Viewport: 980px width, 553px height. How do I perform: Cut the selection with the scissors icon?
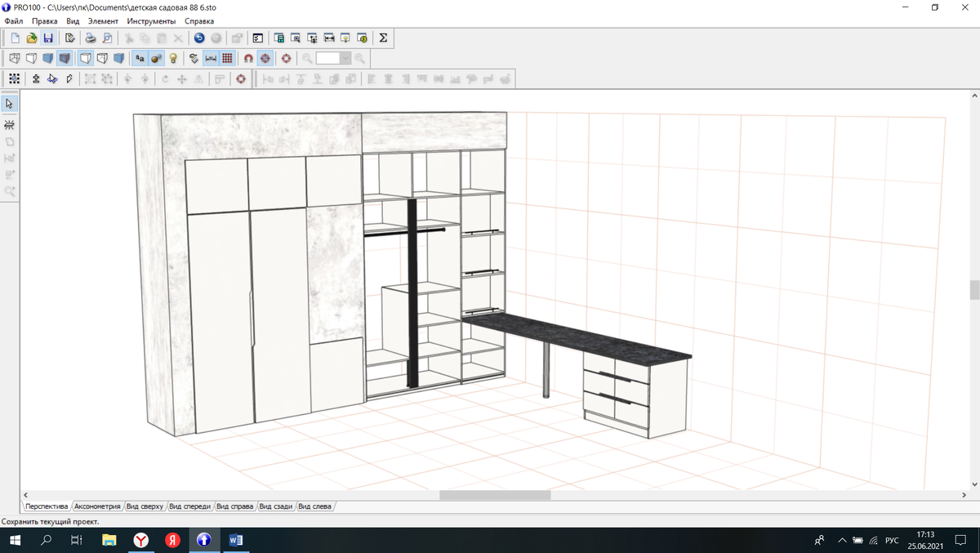point(129,38)
